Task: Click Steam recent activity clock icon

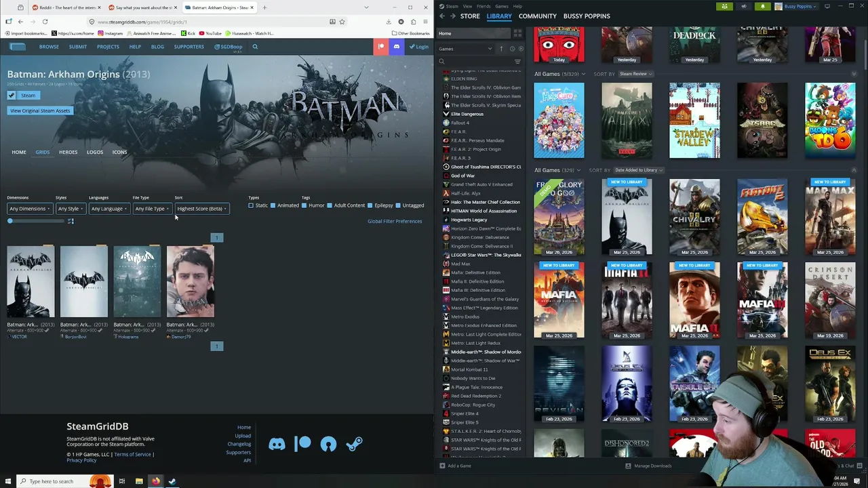Action: pyautogui.click(x=512, y=49)
